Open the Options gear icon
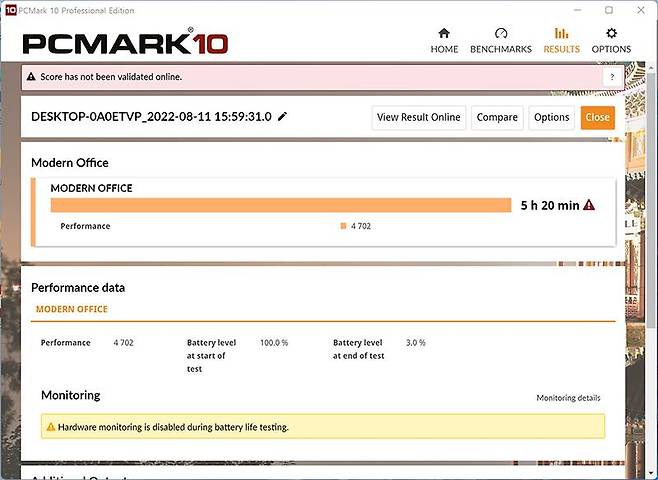The image size is (658, 480). pos(611,33)
